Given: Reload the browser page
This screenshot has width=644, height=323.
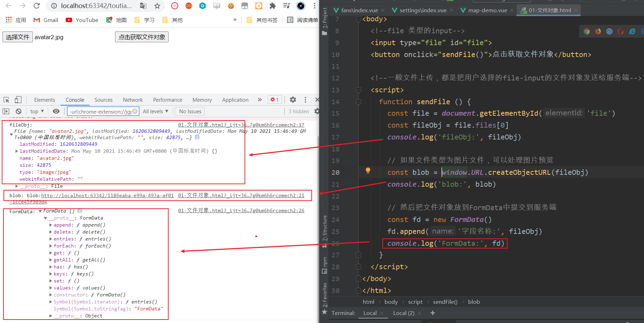Looking at the screenshot, I should coord(36,6).
